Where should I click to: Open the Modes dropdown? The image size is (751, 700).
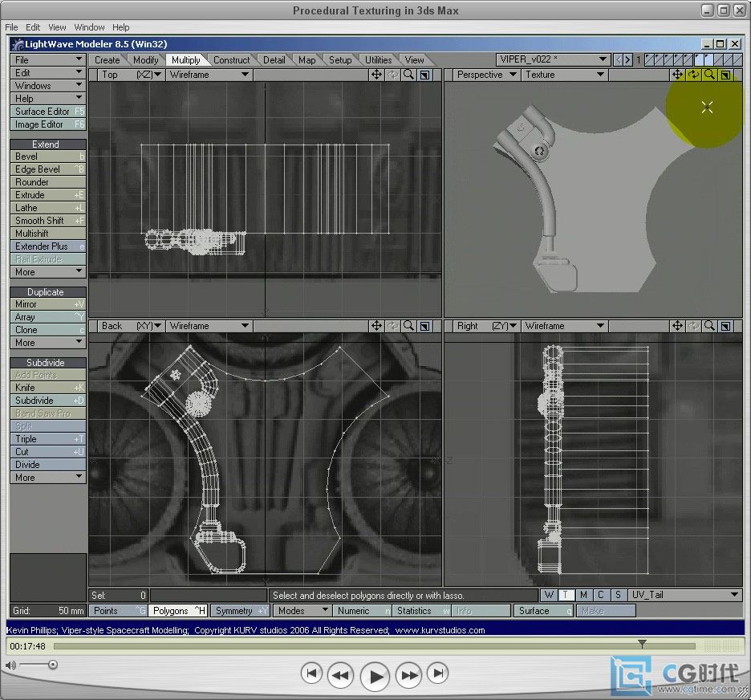302,611
